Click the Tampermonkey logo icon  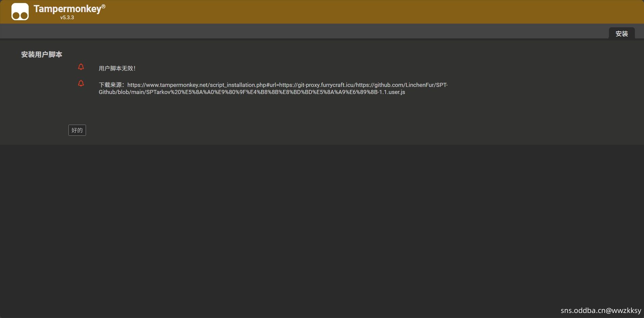20,12
